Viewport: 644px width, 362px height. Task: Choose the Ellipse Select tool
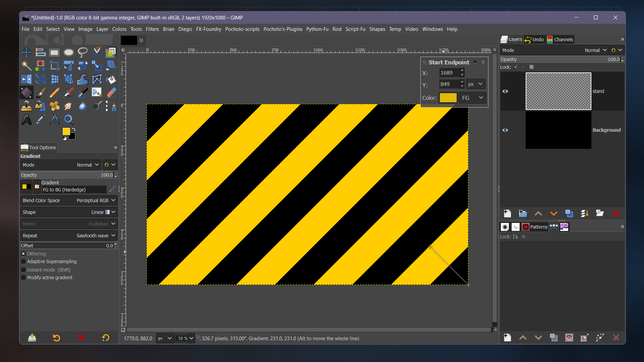[x=69, y=52]
